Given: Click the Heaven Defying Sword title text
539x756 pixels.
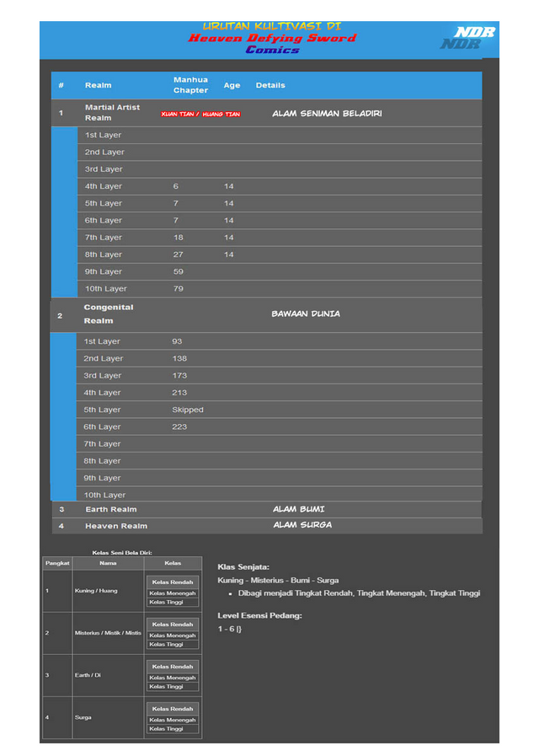Looking at the screenshot, I should tap(271, 38).
